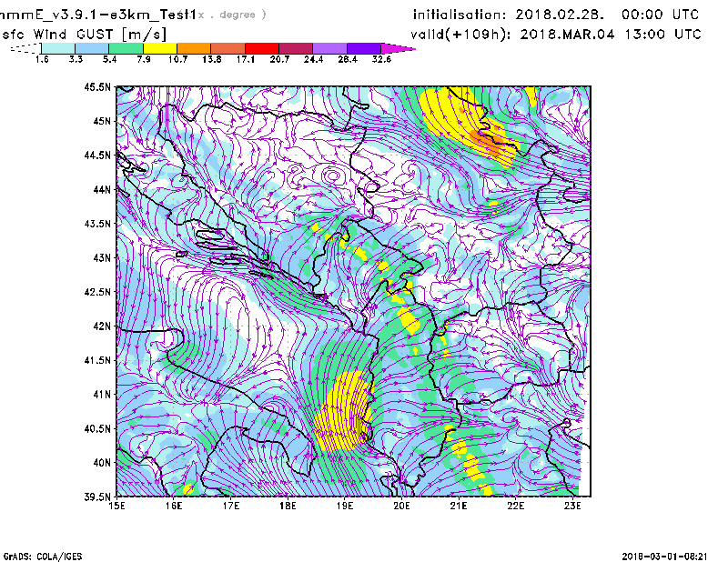Image resolution: width=728 pixels, height=562 pixels.
Task: Click the "19E" longitude label
Action: (345, 506)
